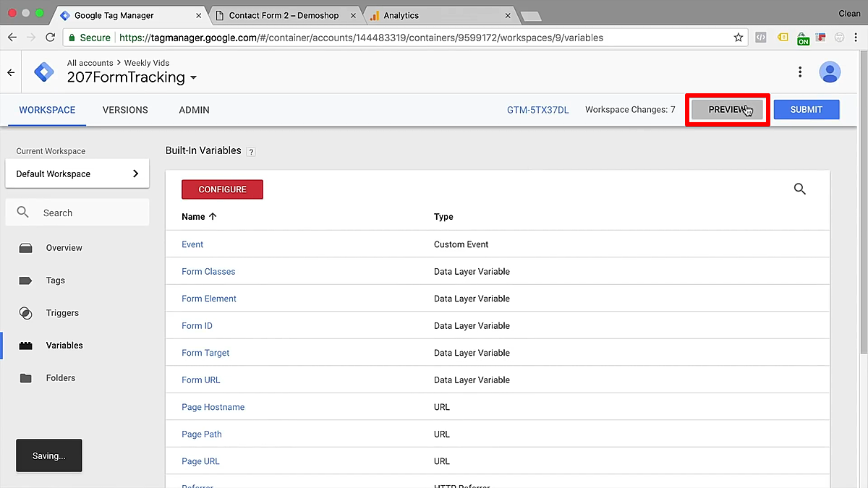The width and height of the screenshot is (868, 488).
Task: Open the user account avatar
Action: coord(830,72)
